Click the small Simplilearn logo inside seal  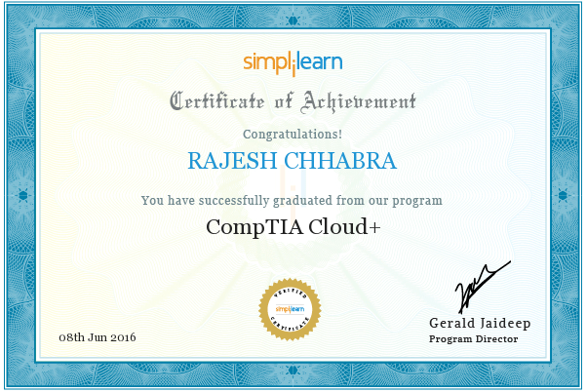(291, 309)
